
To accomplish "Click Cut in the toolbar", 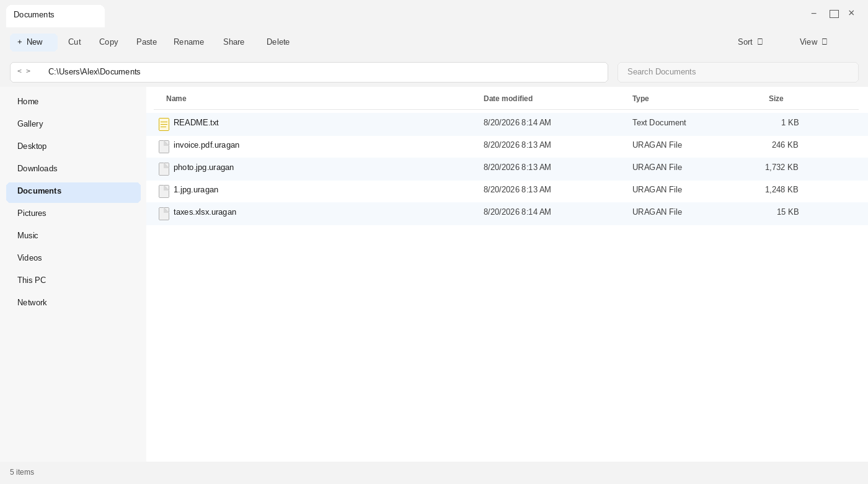I will [74, 42].
